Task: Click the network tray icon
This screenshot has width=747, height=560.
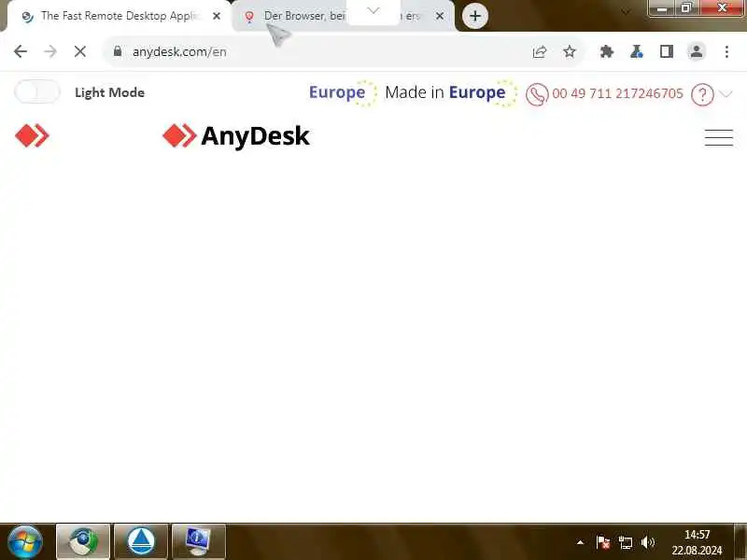Action: click(x=625, y=542)
